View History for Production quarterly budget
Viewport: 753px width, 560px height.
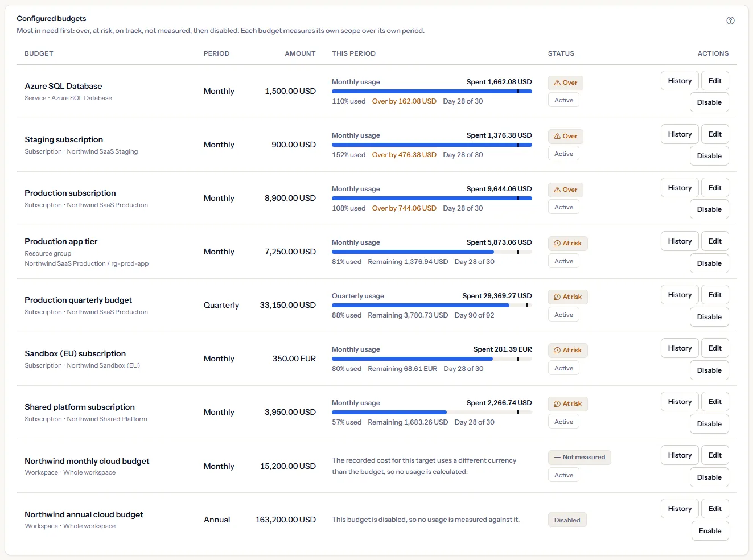click(680, 295)
